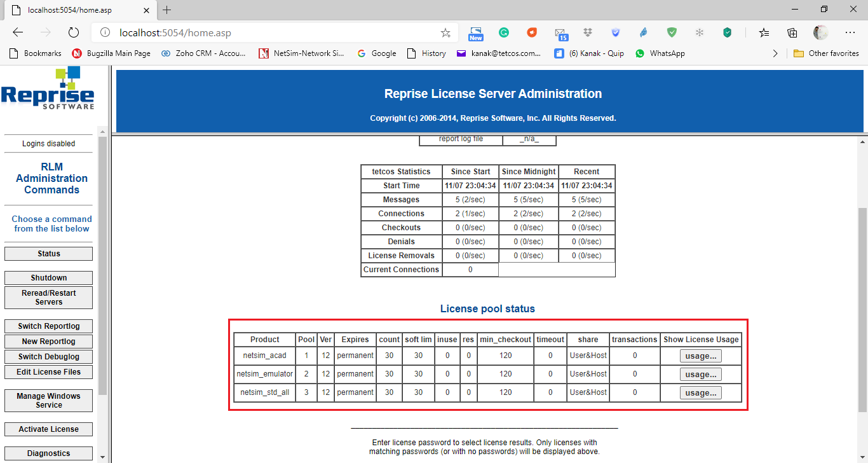Screen dimensions: 868x463
Task: Open the green shield checkmark extension
Action: click(x=672, y=32)
